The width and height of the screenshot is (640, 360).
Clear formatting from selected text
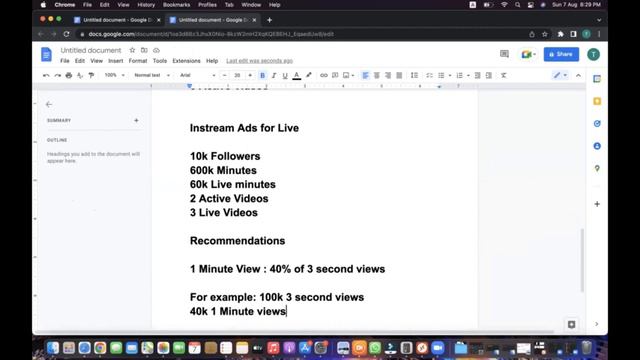point(504,75)
